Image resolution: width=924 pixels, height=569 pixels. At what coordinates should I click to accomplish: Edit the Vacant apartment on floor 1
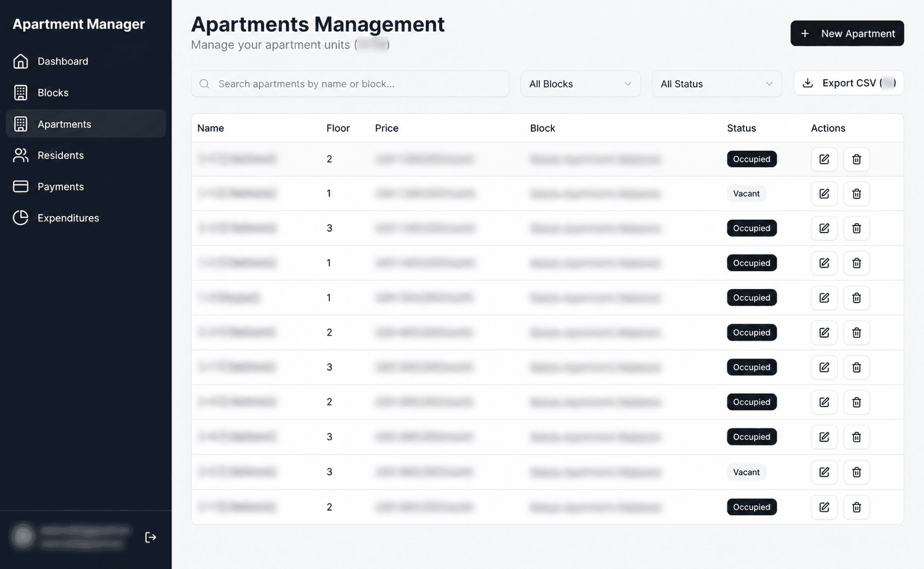[x=824, y=194]
